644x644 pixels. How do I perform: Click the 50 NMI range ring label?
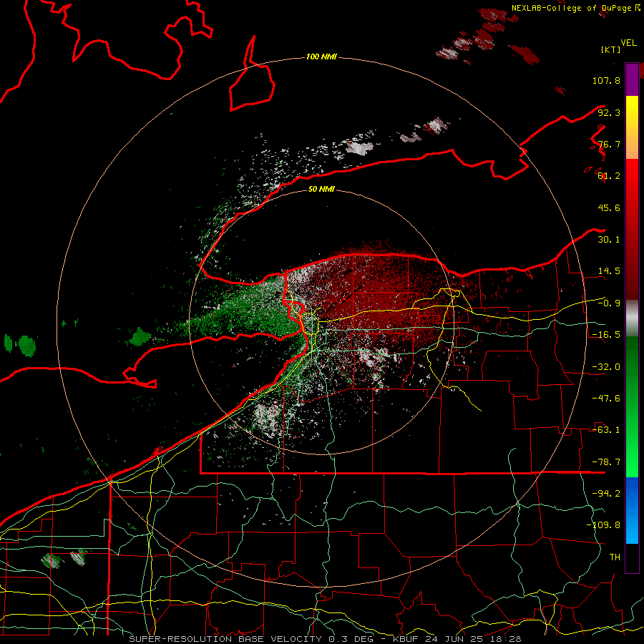pos(321,189)
